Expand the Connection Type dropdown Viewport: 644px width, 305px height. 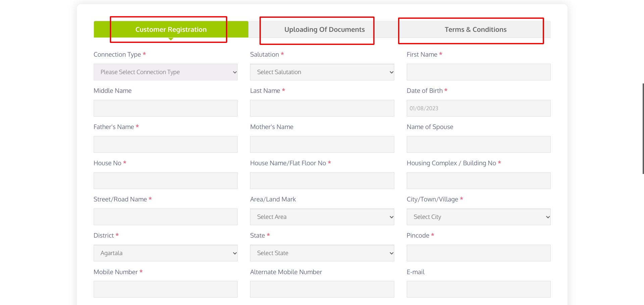165,72
